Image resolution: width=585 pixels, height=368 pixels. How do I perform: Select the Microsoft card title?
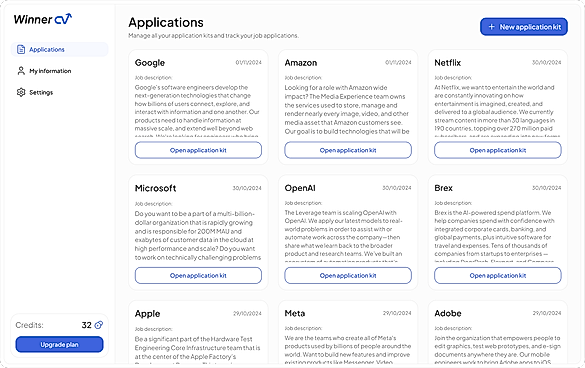pos(155,188)
